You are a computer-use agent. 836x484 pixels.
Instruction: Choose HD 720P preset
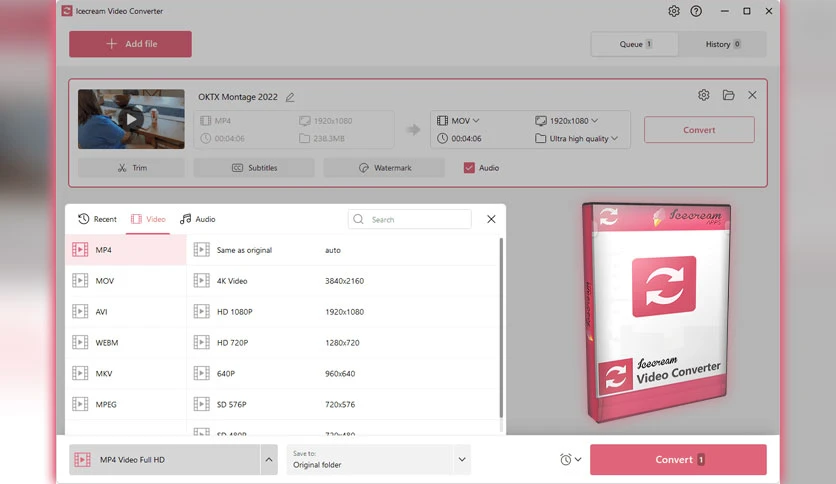click(343, 343)
